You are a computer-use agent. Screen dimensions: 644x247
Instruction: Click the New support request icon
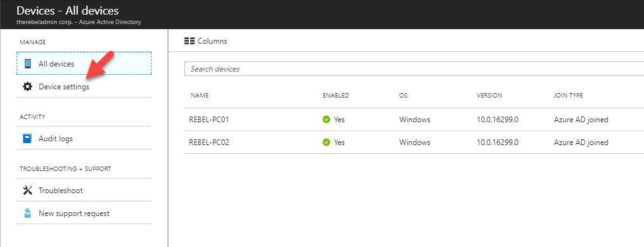[27, 213]
